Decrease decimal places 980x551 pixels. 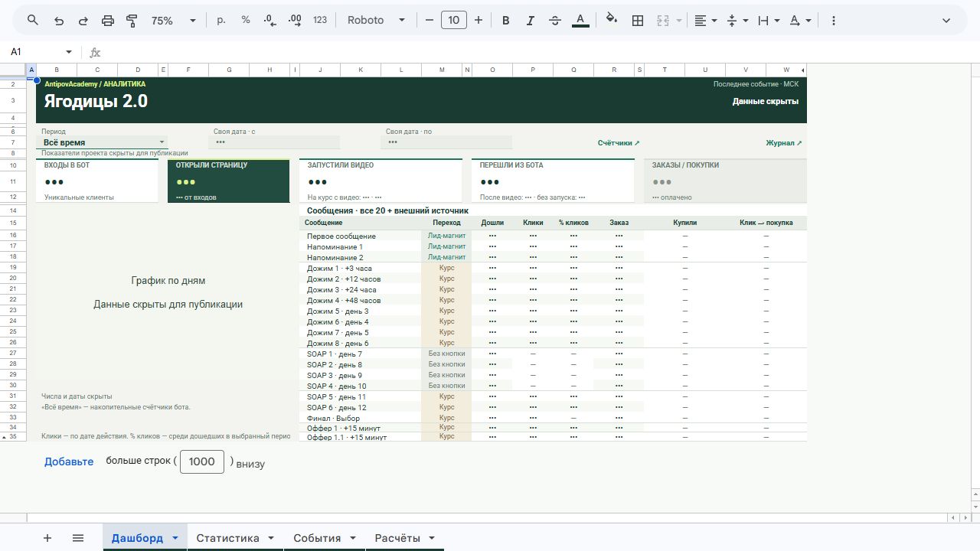click(x=269, y=21)
